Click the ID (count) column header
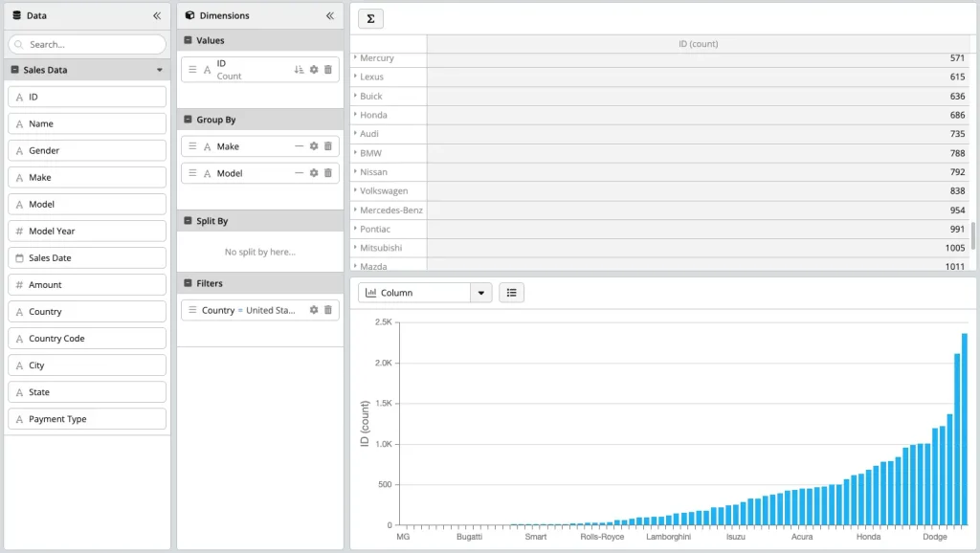The width and height of the screenshot is (980, 553). [x=698, y=44]
